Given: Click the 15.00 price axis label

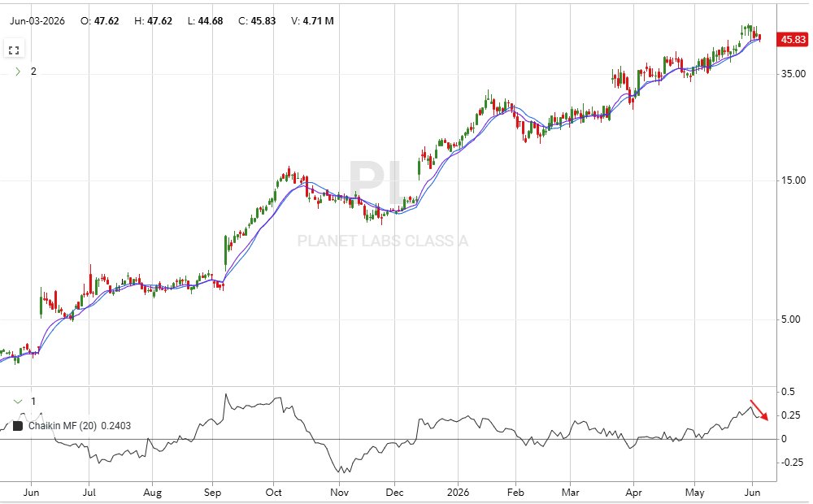Looking at the screenshot, I should point(793,180).
